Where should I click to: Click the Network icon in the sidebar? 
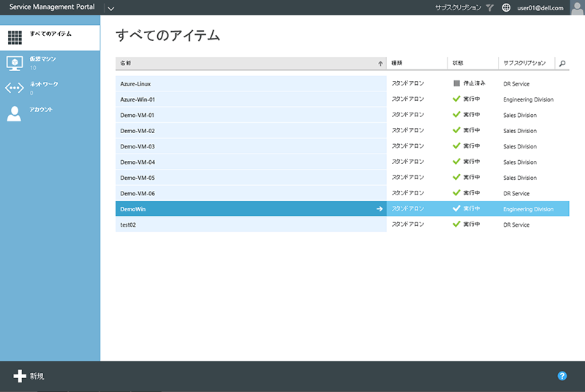(15, 88)
